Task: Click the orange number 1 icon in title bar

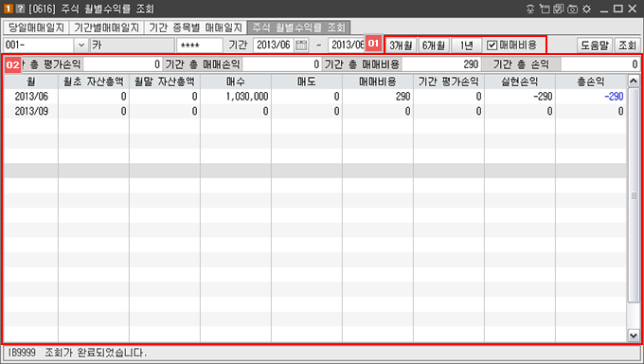Action: [x=9, y=9]
